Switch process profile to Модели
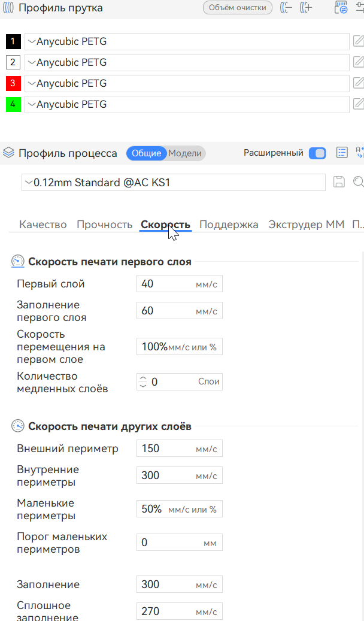 coord(184,153)
